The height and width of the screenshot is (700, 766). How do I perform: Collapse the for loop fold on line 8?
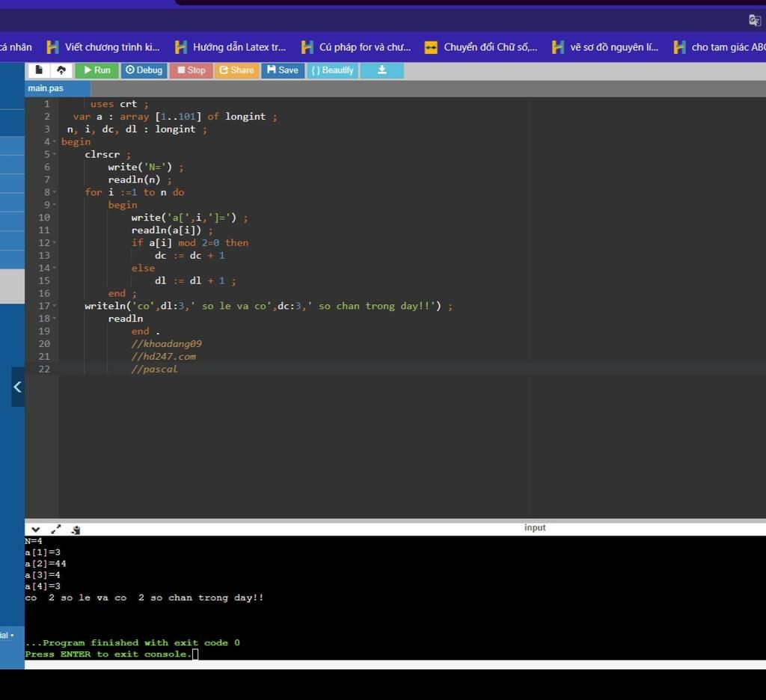tap(54, 192)
